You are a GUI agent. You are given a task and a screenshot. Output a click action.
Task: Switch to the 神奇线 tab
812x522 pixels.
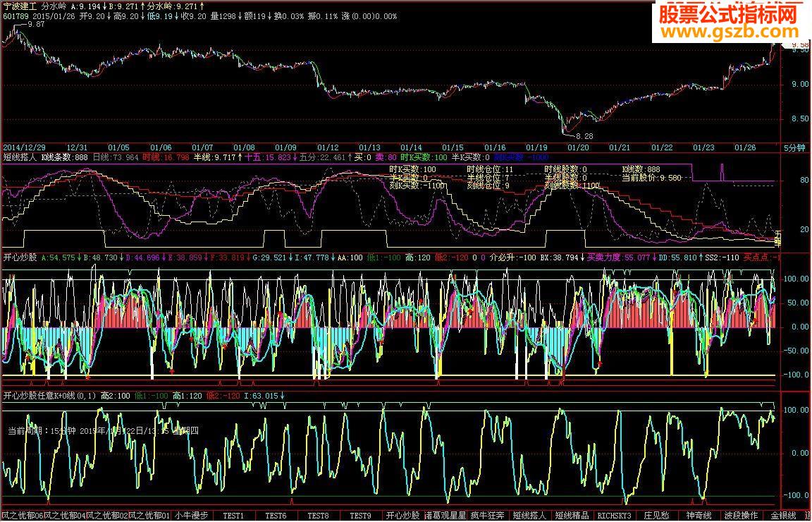click(x=699, y=516)
